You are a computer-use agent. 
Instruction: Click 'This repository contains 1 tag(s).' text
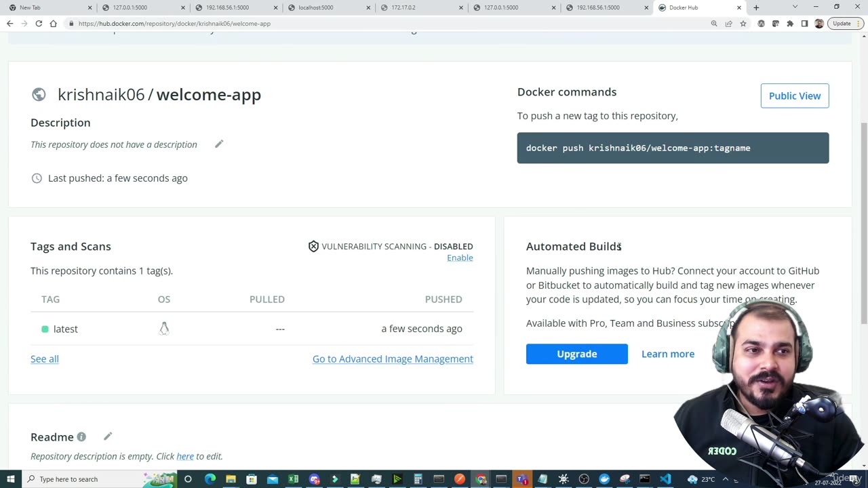coord(102,270)
